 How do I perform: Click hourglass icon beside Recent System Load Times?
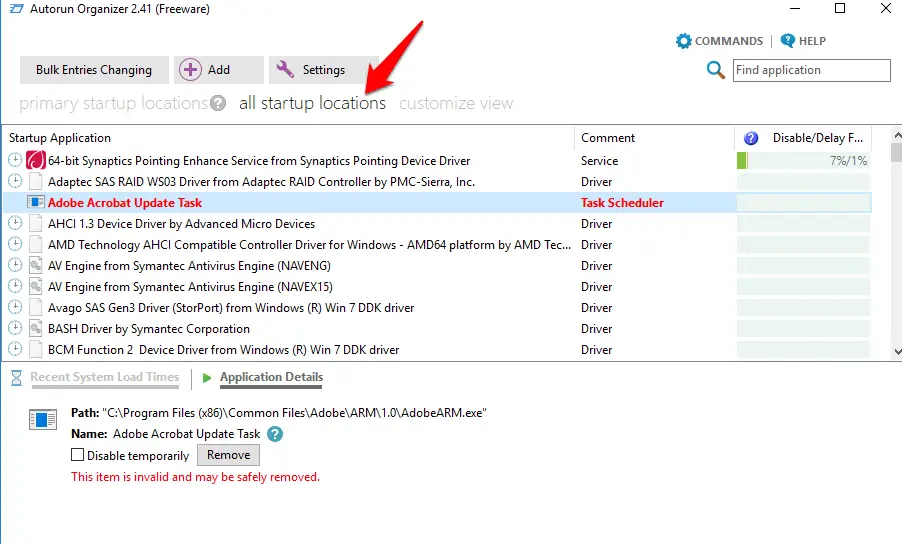coord(17,378)
